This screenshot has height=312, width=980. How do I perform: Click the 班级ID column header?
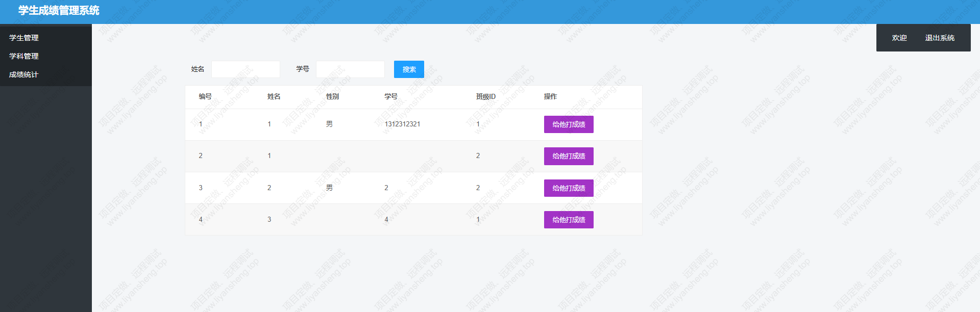(485, 96)
